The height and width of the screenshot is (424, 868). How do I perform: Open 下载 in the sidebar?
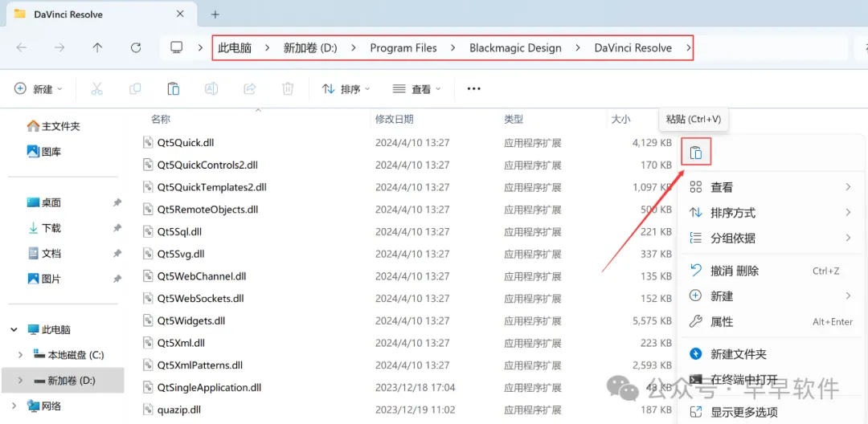click(x=43, y=228)
